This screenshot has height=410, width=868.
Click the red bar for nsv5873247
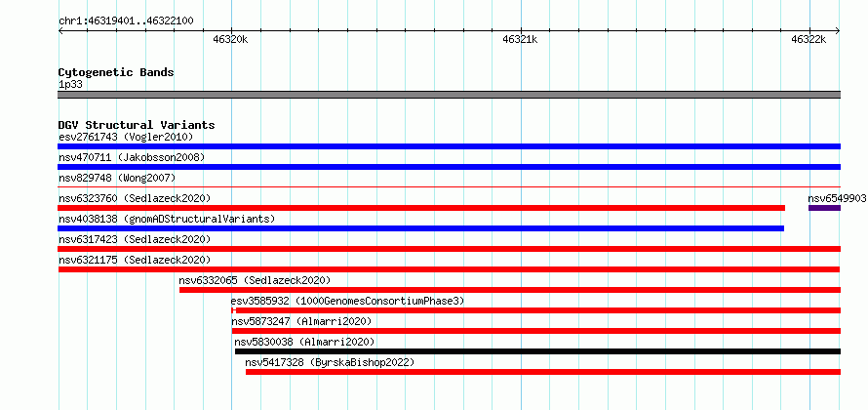(535, 331)
